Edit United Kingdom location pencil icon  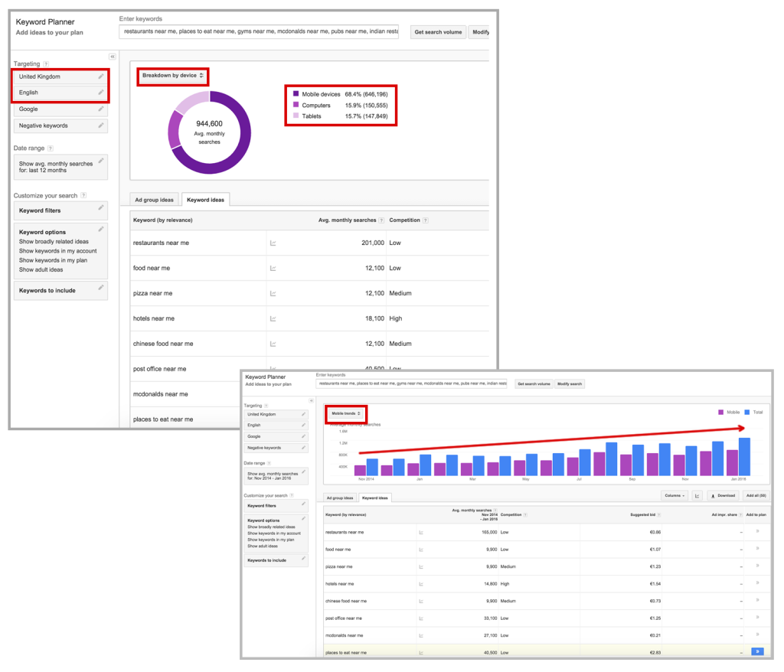(101, 77)
